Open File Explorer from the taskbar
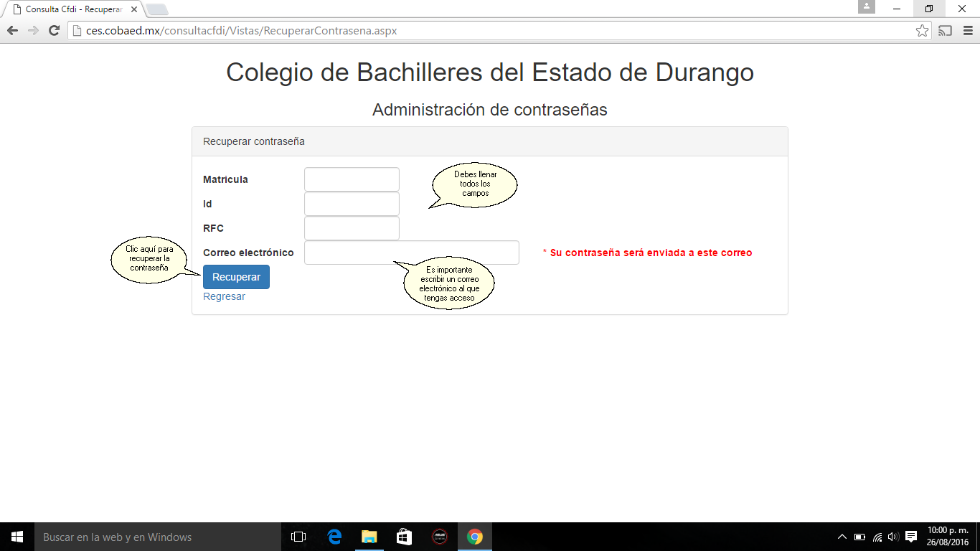Screen dimensions: 980x551 click(x=369, y=537)
